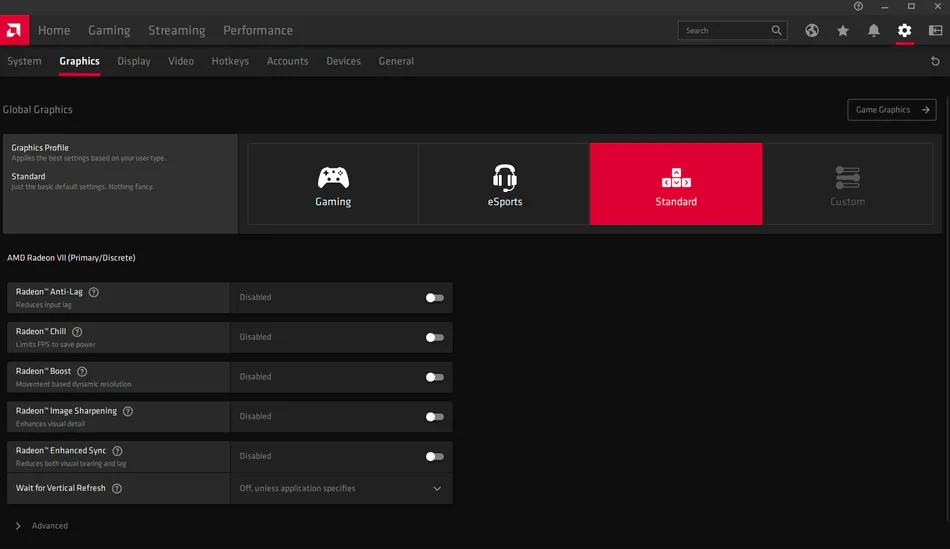Click AMD Radeon VII (Primary/Discrete) label
This screenshot has height=549, width=950.
coord(71,258)
